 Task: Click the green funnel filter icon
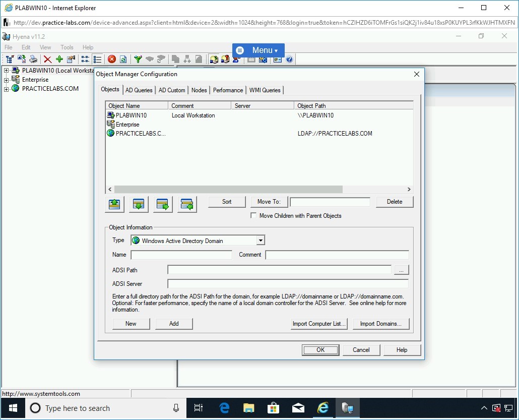coord(138,59)
